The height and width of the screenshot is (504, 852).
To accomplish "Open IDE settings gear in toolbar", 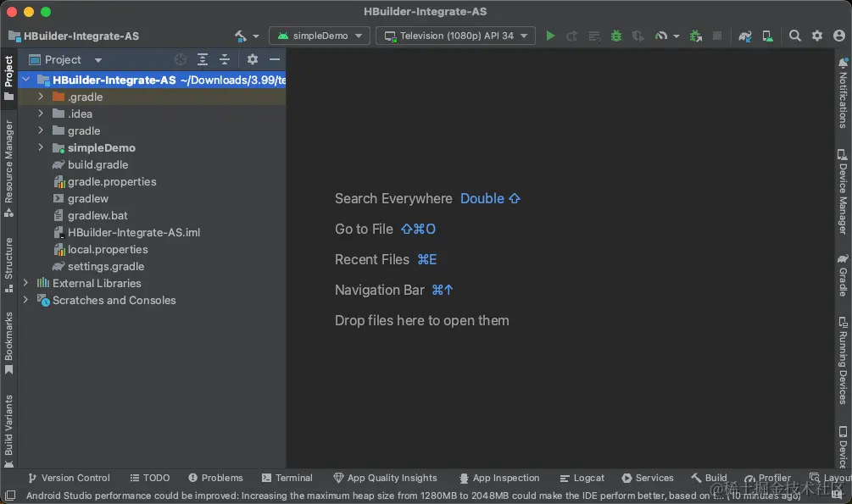I will [817, 36].
